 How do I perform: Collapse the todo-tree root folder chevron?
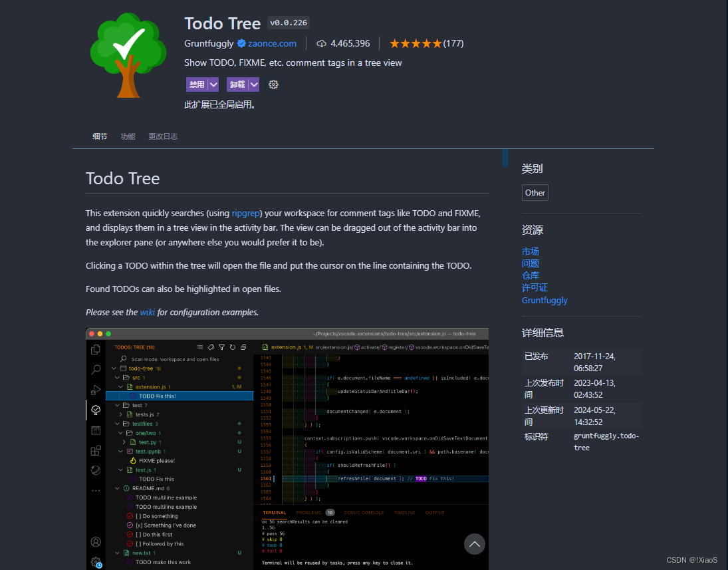[114, 368]
